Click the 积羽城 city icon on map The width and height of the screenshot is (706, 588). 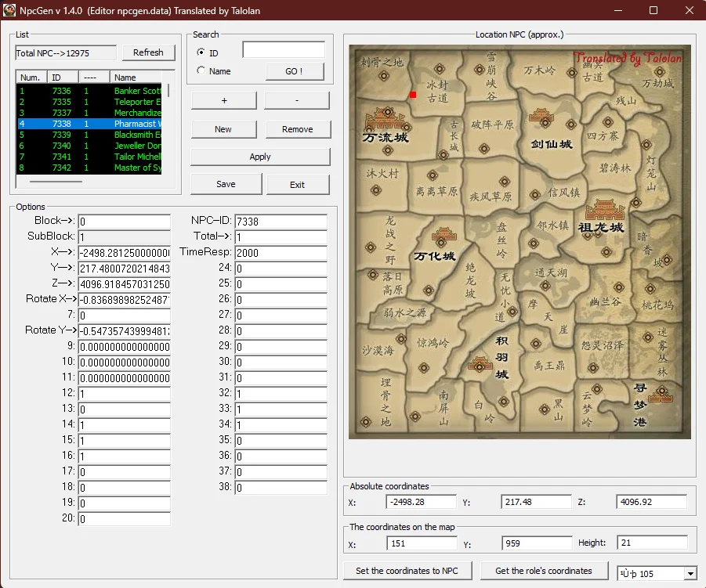point(480,363)
